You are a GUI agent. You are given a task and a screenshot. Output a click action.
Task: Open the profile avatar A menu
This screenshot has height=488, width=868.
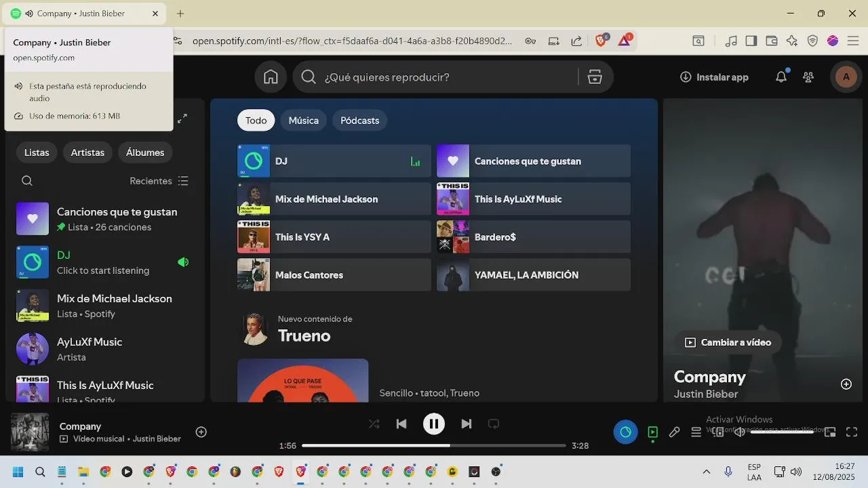pyautogui.click(x=846, y=77)
